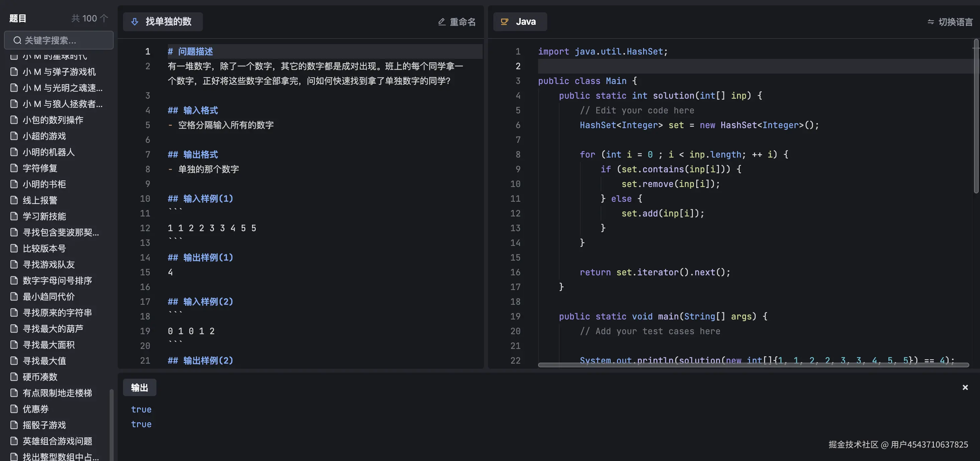Switch to the 输出 tab

click(x=139, y=387)
